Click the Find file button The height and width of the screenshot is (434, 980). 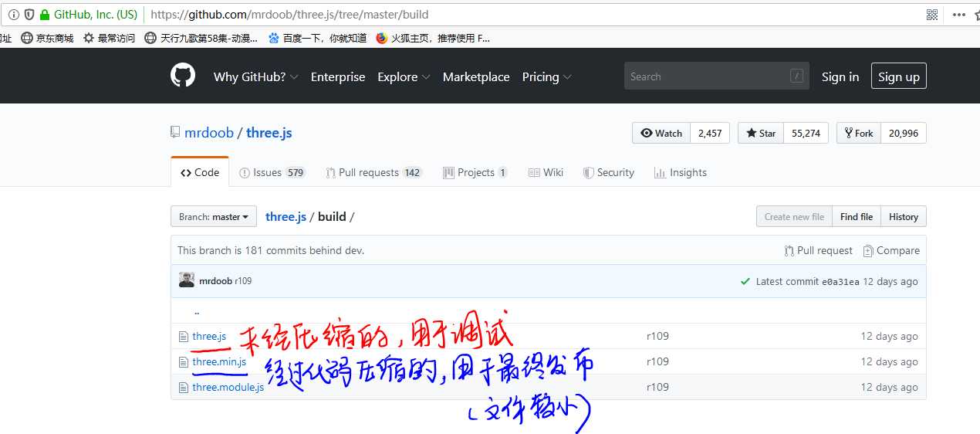(x=857, y=216)
